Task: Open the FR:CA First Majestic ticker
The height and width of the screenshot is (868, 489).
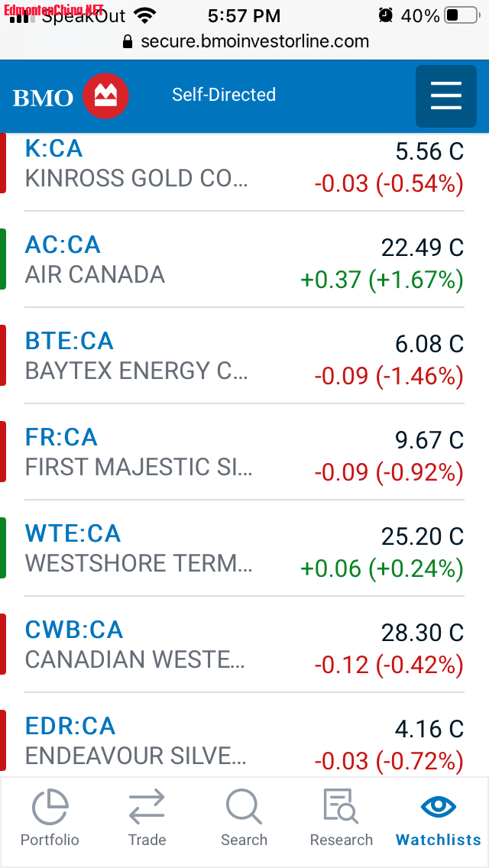Action: click(x=61, y=437)
